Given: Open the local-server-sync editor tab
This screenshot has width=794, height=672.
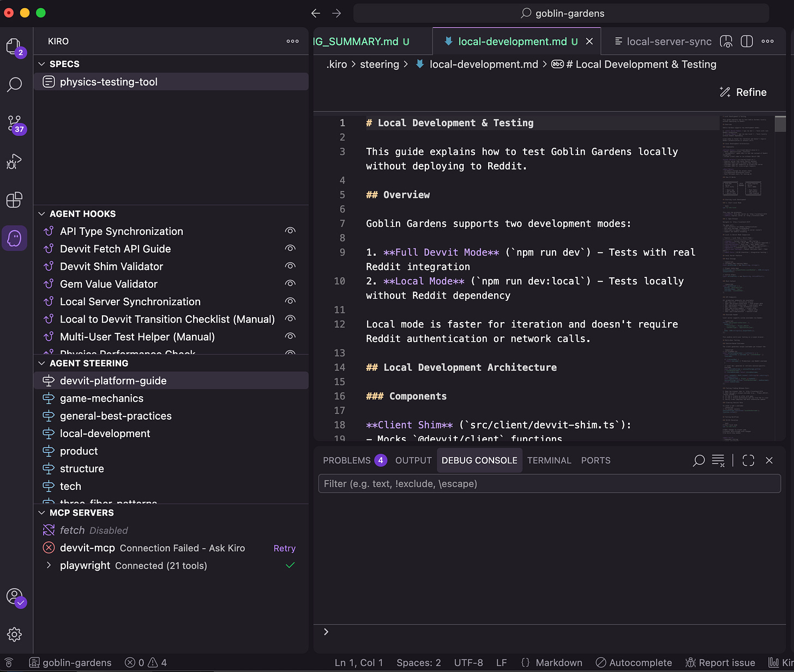Looking at the screenshot, I should 662,41.
